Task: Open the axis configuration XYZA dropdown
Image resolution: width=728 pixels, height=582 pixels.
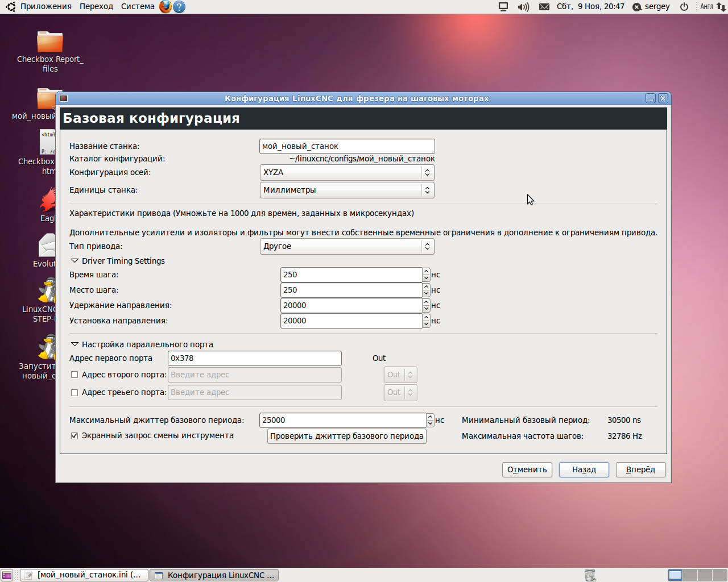Action: pos(347,172)
